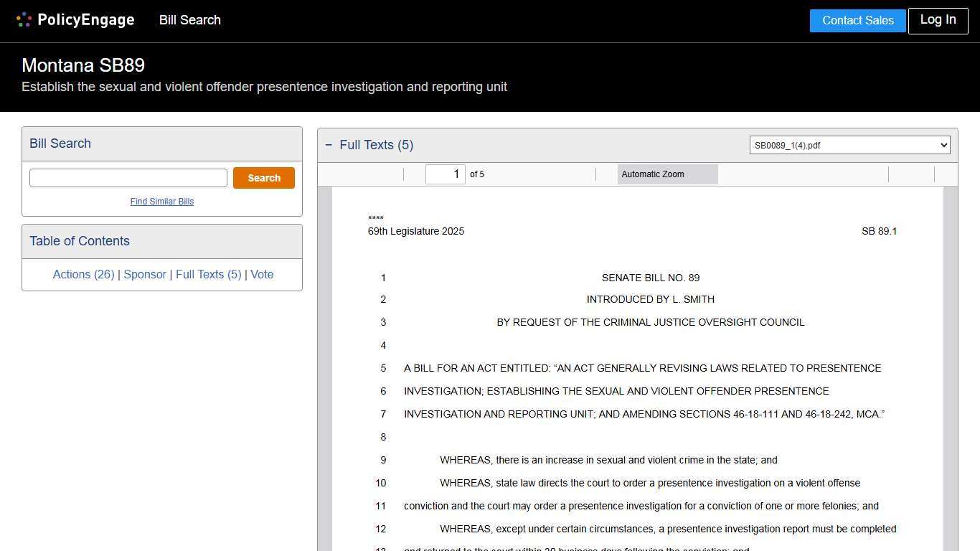Open the Actions (26) link
The height and width of the screenshot is (551, 980).
83,274
